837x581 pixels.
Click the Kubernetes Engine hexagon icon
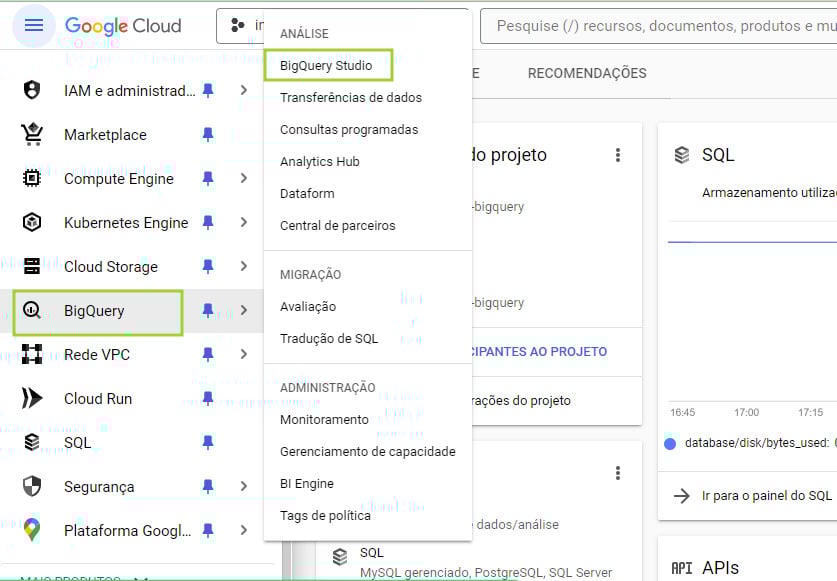click(32, 222)
